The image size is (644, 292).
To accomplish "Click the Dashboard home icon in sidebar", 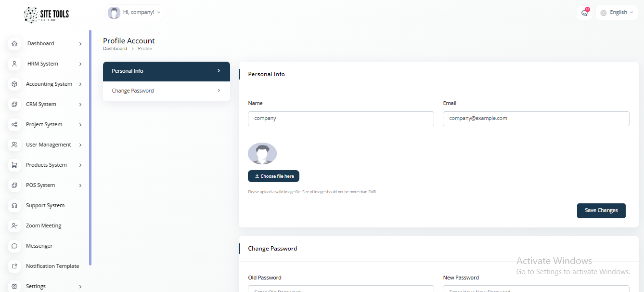I will coord(14,44).
